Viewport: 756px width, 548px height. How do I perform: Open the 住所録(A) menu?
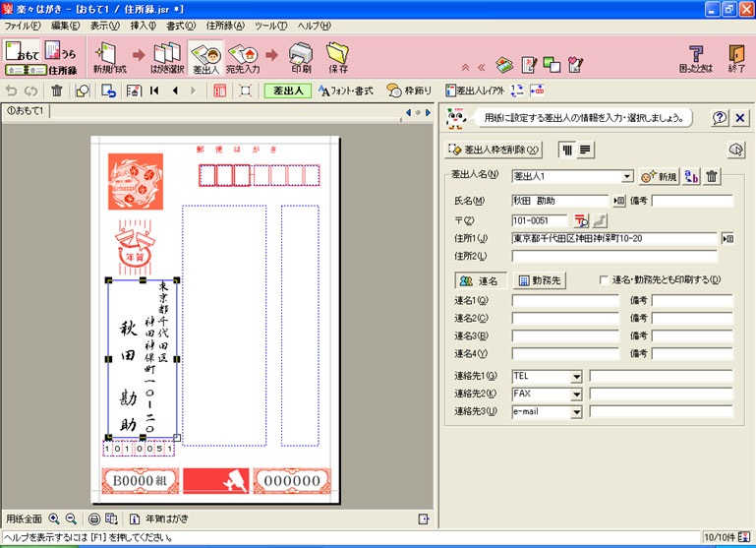[x=224, y=25]
